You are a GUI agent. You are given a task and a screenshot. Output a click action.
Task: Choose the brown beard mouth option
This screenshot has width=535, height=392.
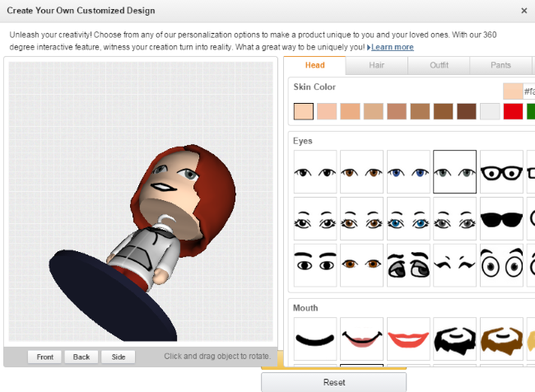pyautogui.click(x=501, y=338)
